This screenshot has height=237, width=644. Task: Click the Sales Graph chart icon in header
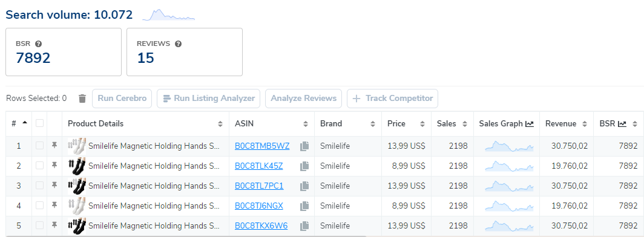530,124
